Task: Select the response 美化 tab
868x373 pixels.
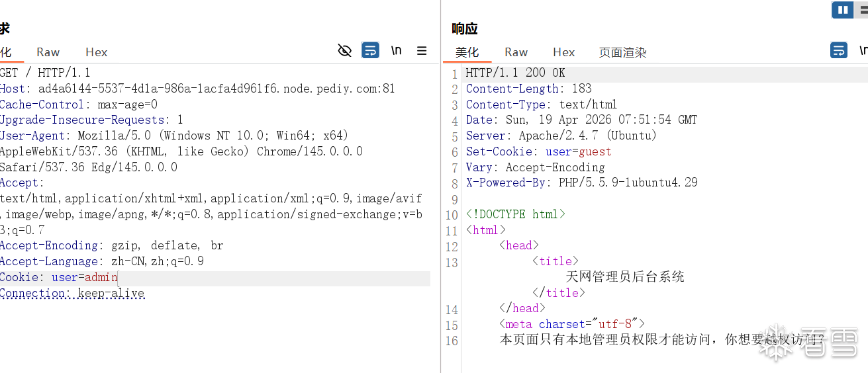Action: [x=467, y=52]
